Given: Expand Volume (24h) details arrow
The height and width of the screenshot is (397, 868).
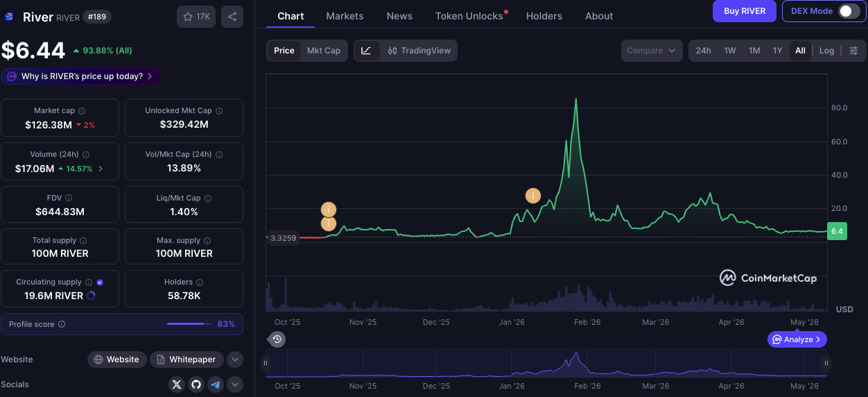Looking at the screenshot, I should (101, 169).
